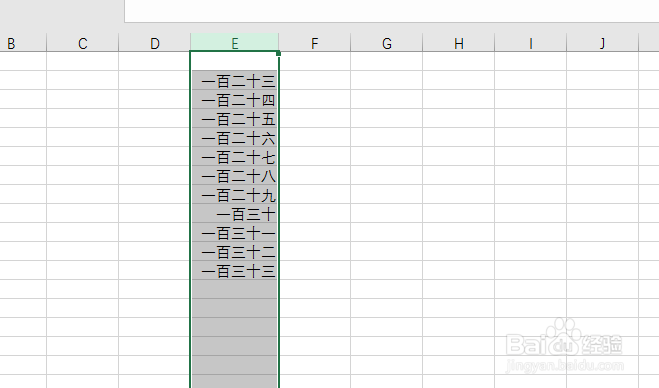The image size is (659, 388).
Task: Click cell containing 一百三十一
Action: [235, 232]
